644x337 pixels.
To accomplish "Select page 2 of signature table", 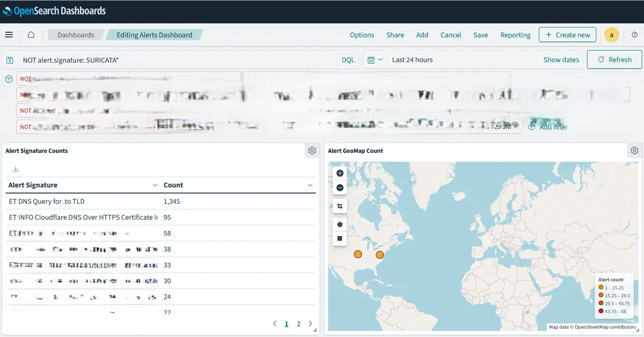I will click(x=299, y=323).
